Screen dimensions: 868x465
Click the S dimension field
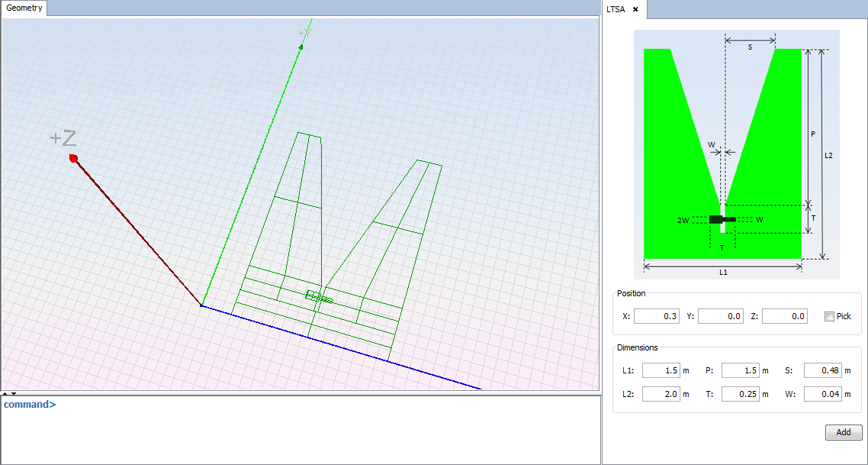[x=822, y=370]
